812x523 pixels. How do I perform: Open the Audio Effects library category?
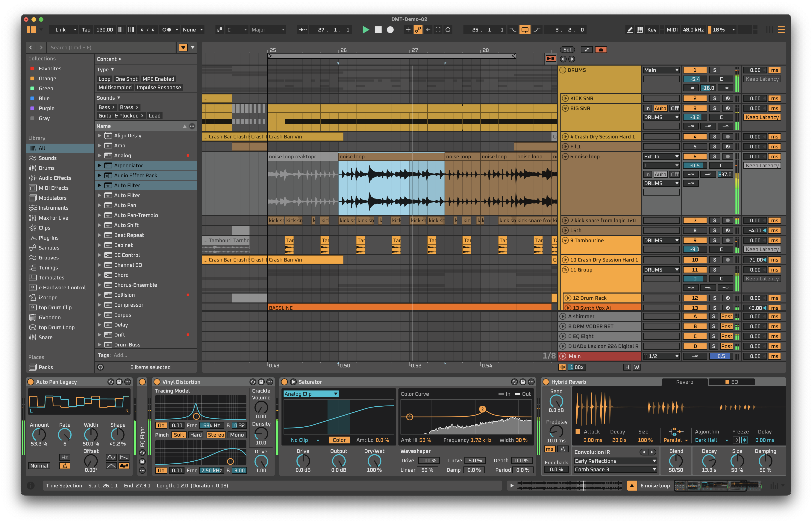coord(55,178)
